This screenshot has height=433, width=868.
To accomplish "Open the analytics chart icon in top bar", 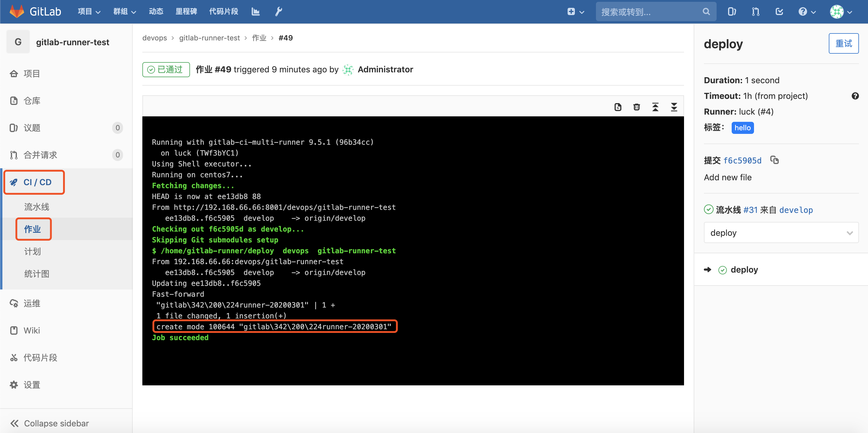I will [255, 11].
